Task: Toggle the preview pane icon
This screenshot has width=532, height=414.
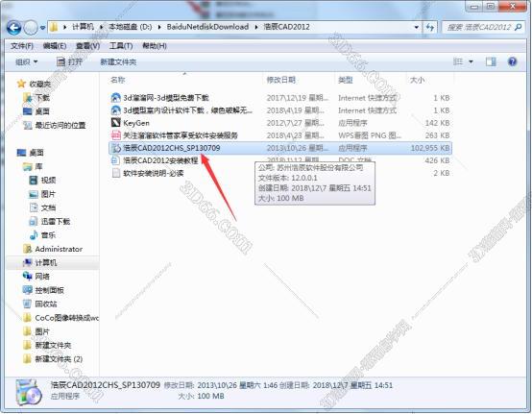Action: pyautogui.click(x=491, y=61)
